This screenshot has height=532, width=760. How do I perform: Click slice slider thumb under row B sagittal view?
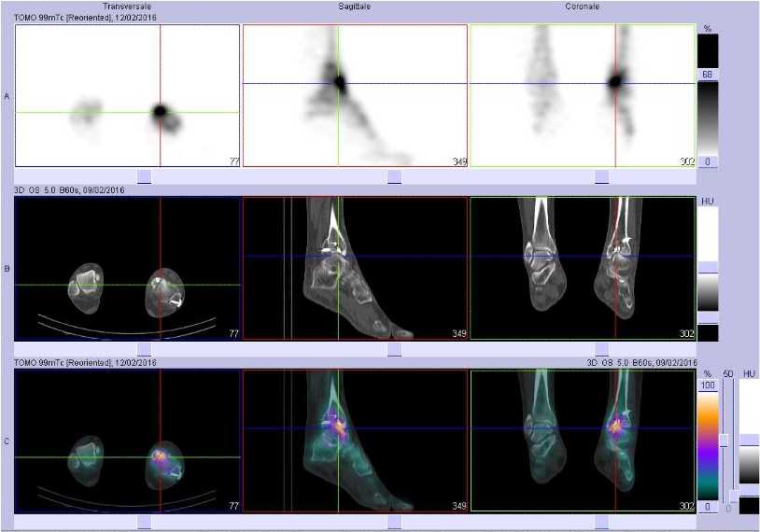click(x=395, y=349)
